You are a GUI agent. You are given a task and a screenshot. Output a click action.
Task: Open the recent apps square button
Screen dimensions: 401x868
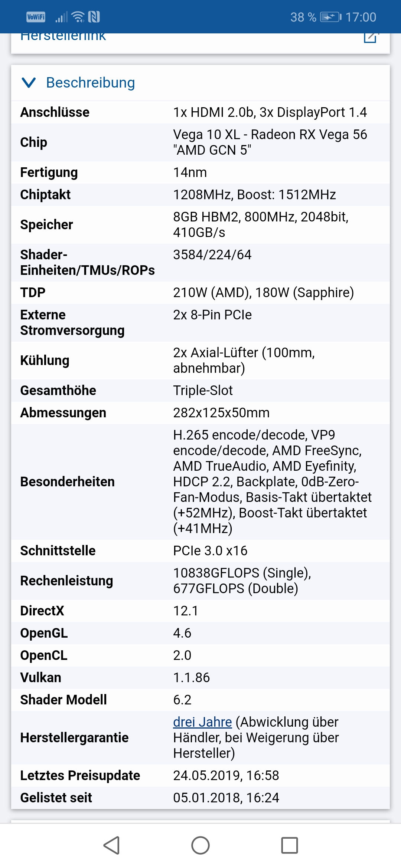290,845
